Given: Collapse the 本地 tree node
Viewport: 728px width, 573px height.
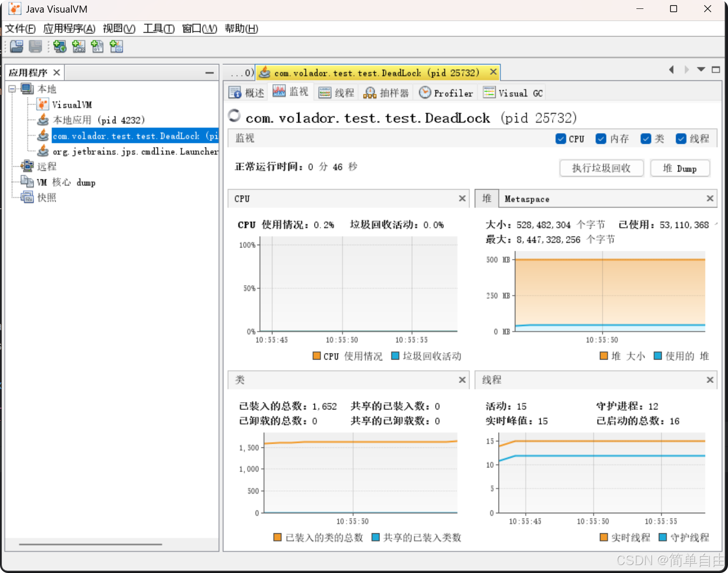Looking at the screenshot, I should pyautogui.click(x=12, y=89).
